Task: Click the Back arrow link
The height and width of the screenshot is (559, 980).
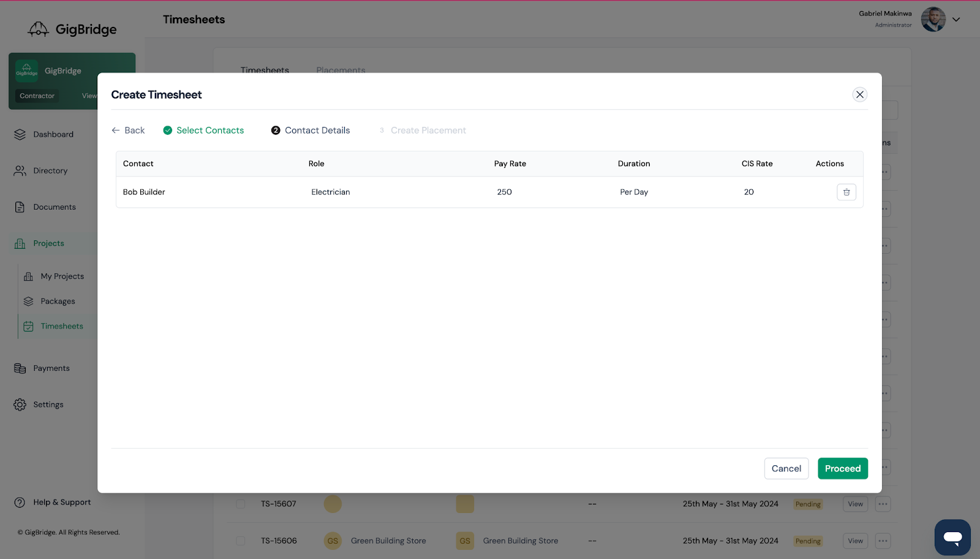Action: coord(128,131)
